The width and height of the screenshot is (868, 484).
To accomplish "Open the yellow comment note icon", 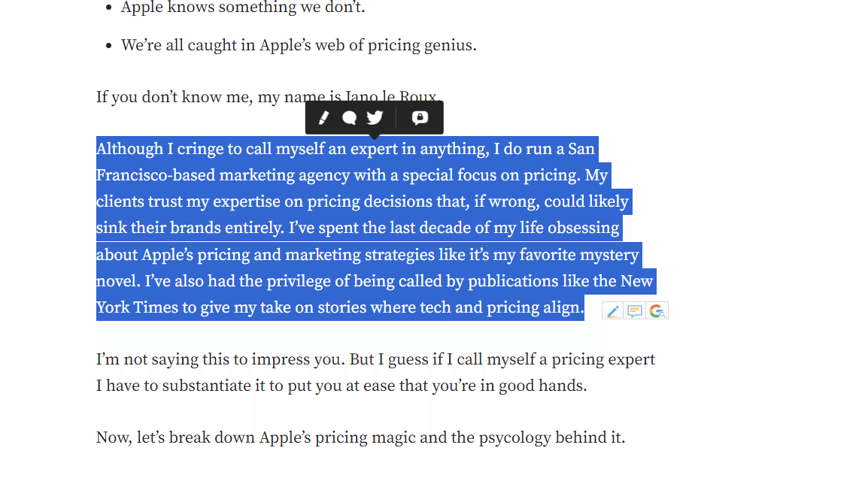I will click(x=634, y=311).
